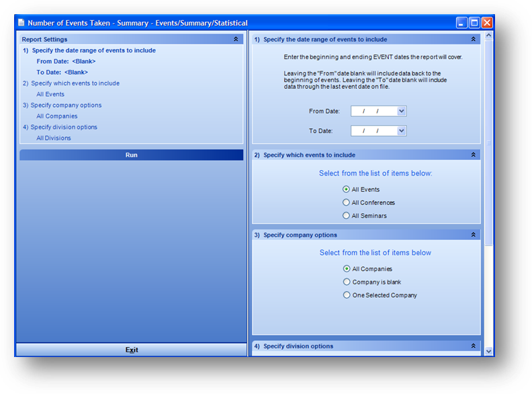Click the application icon in title bar
The width and height of the screenshot is (532, 394).
pyautogui.click(x=21, y=23)
